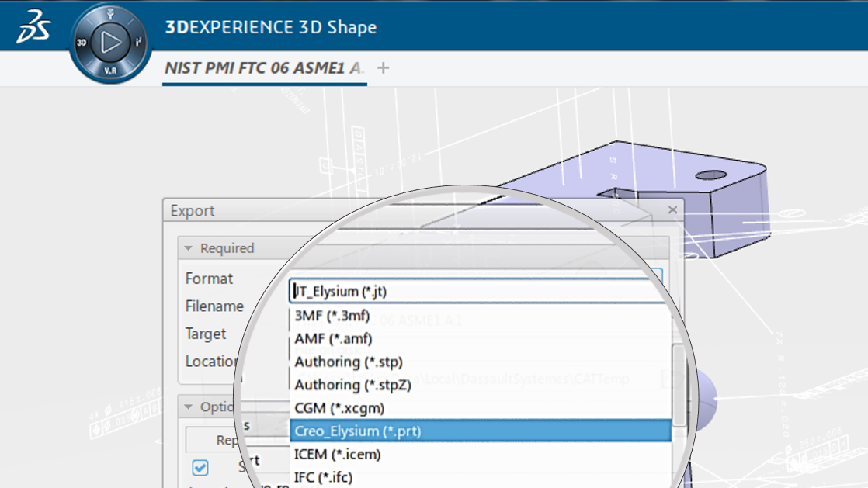The width and height of the screenshot is (868, 488).
Task: Add a new tab with plus icon
Action: tap(383, 68)
